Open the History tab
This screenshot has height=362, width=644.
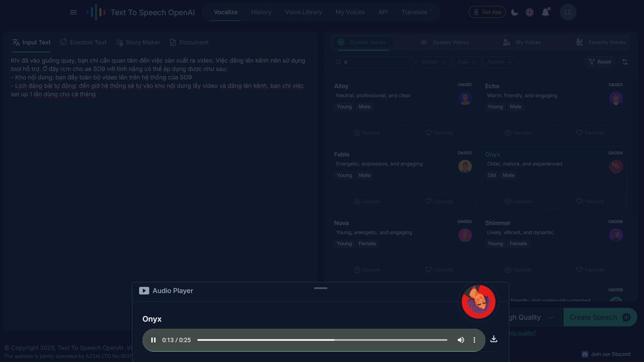coord(261,12)
